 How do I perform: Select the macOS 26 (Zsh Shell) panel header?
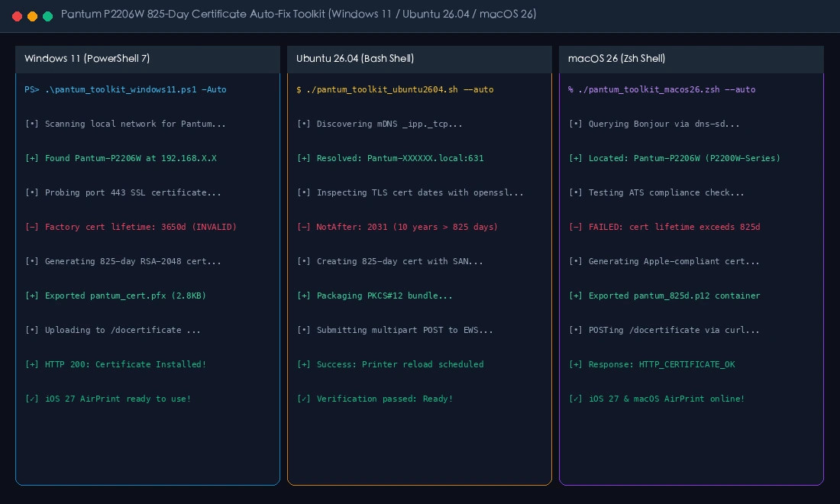pyautogui.click(x=691, y=59)
